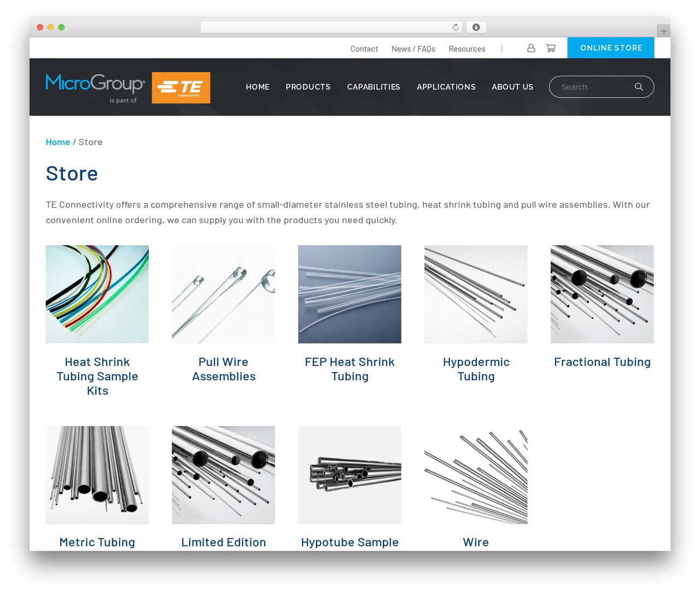Open the Hypotube Sample product image
The width and height of the screenshot is (700, 593).
pos(350,475)
